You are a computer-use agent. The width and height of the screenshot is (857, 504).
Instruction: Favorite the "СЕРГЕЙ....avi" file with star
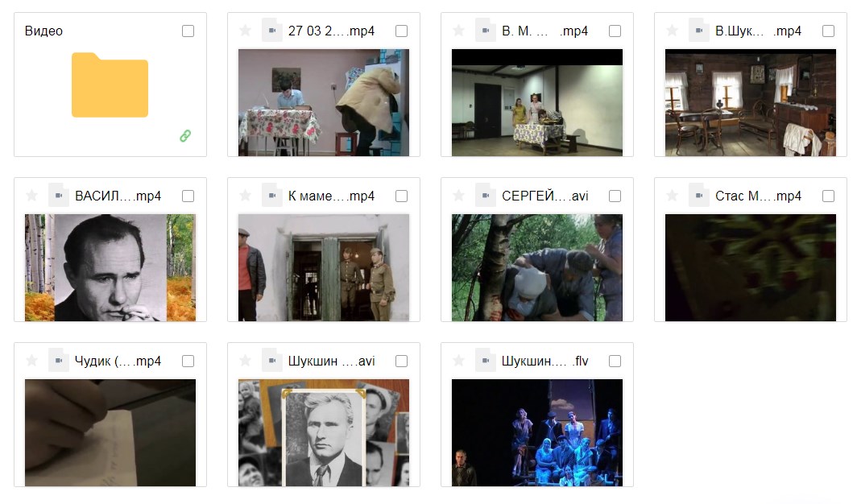pyautogui.click(x=458, y=196)
